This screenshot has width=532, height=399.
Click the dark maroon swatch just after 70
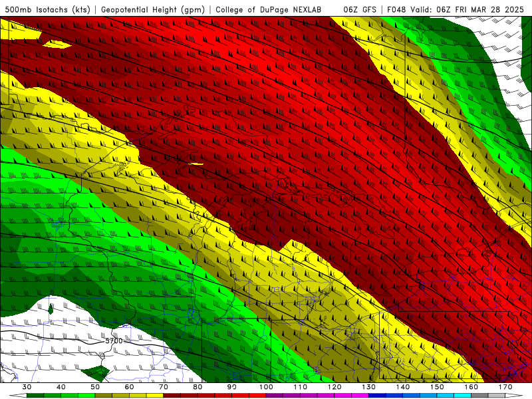point(172,396)
